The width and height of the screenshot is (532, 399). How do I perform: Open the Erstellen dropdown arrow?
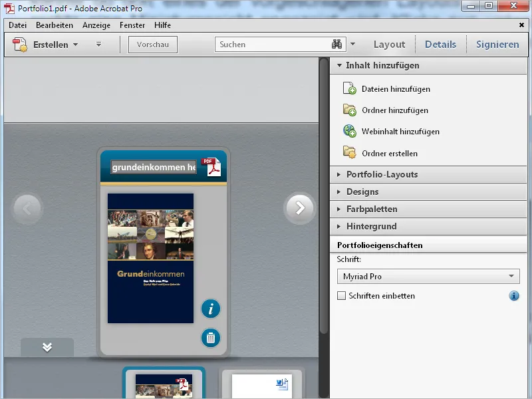pyautogui.click(x=76, y=45)
